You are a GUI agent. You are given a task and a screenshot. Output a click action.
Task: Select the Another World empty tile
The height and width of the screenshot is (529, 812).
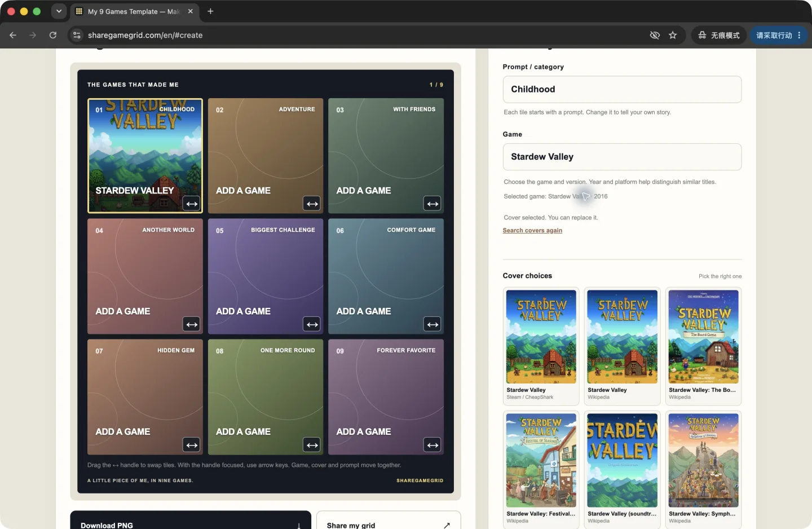[x=145, y=276]
